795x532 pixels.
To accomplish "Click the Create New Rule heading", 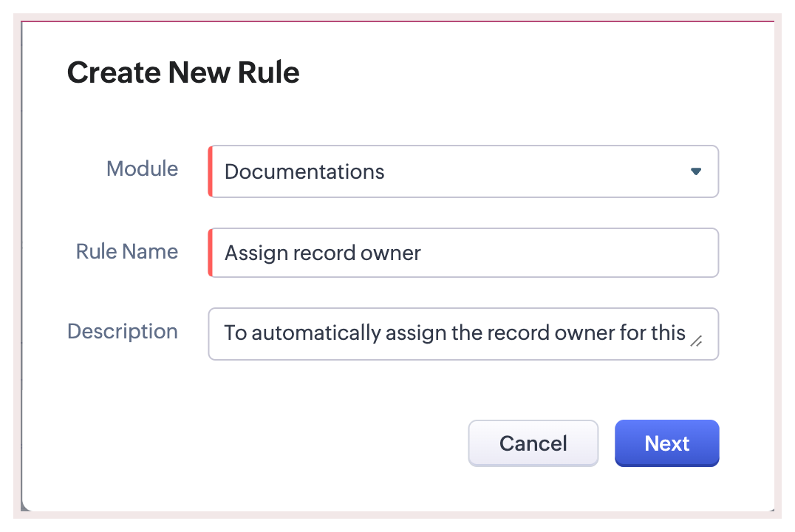I will (183, 72).
